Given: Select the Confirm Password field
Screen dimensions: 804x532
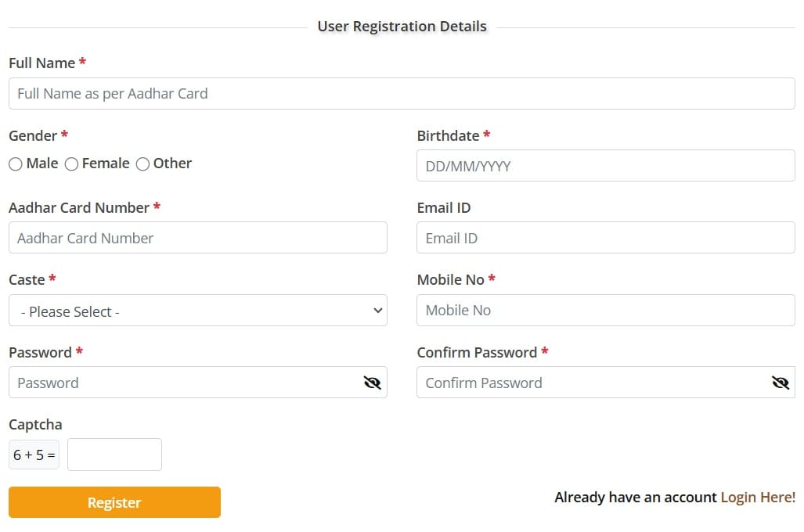Looking at the screenshot, I should point(587,383).
